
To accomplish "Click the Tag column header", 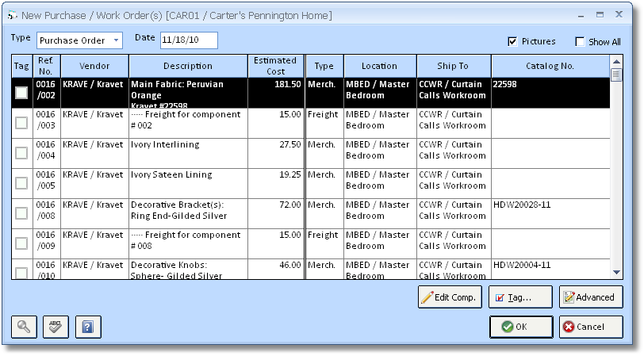I will pyautogui.click(x=21, y=66).
